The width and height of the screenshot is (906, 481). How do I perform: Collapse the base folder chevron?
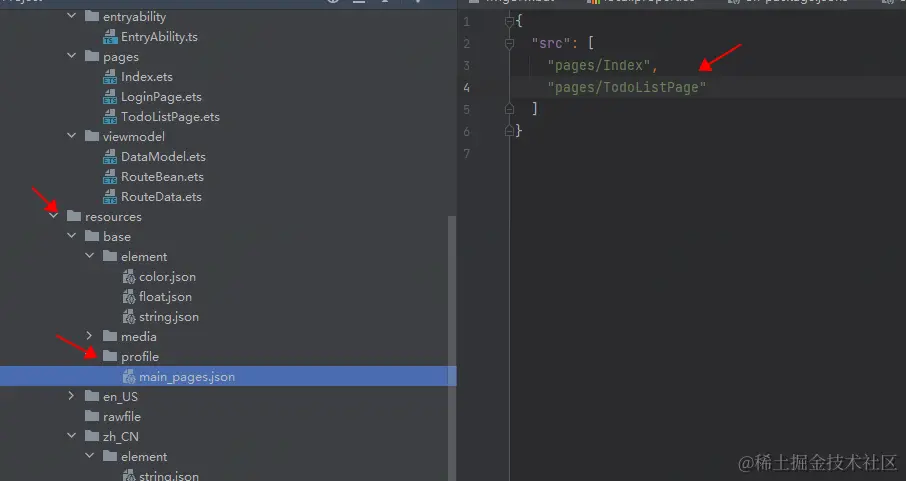pyautogui.click(x=72, y=236)
